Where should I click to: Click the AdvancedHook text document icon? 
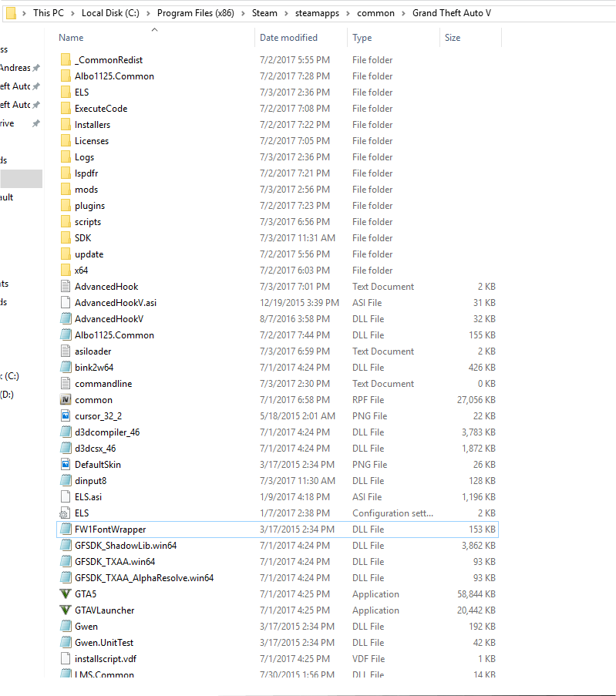pyautogui.click(x=66, y=286)
